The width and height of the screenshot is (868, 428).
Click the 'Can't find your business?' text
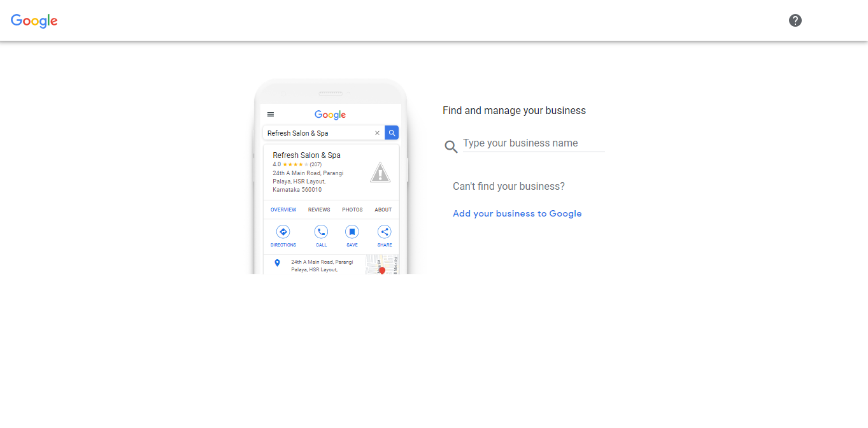(x=509, y=187)
